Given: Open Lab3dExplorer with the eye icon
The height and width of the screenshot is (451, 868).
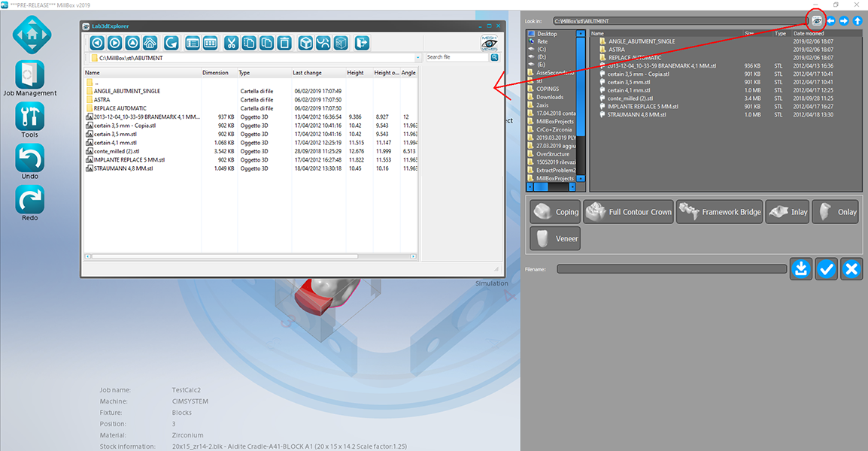Looking at the screenshot, I should coord(817,21).
